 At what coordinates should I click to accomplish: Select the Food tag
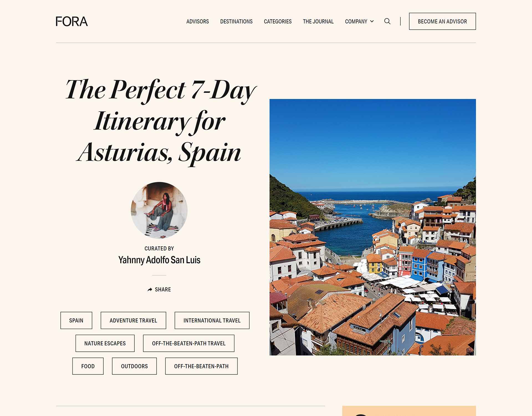point(88,366)
